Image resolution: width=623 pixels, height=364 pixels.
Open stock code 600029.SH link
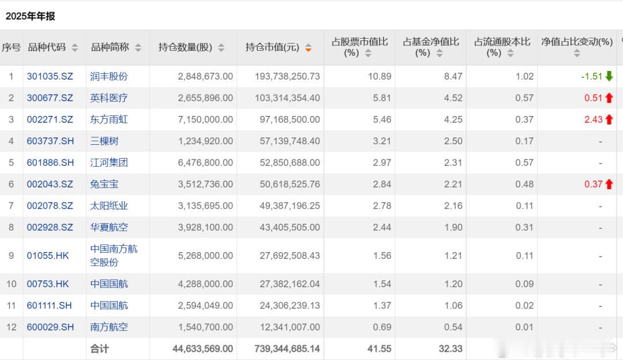(50, 327)
